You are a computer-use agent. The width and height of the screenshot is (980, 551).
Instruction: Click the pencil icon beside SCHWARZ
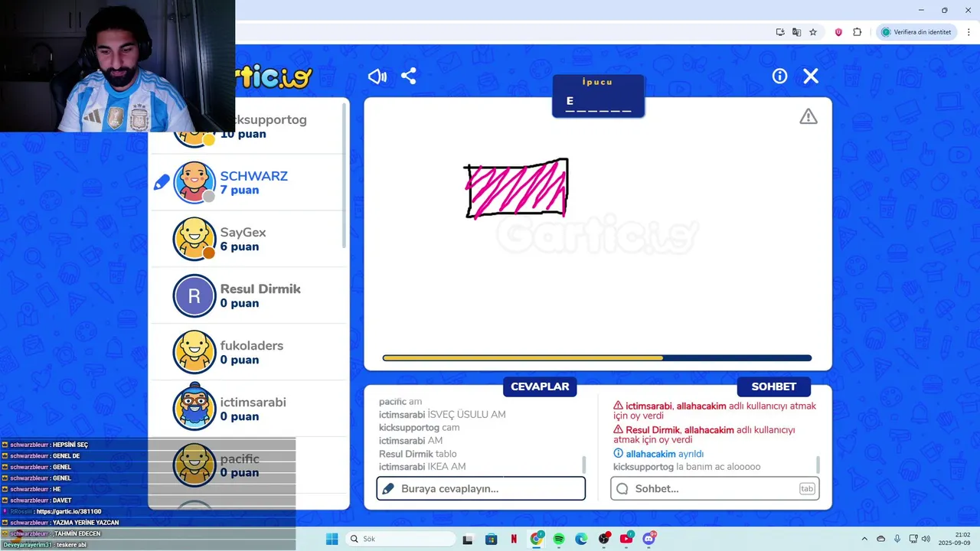pyautogui.click(x=162, y=182)
